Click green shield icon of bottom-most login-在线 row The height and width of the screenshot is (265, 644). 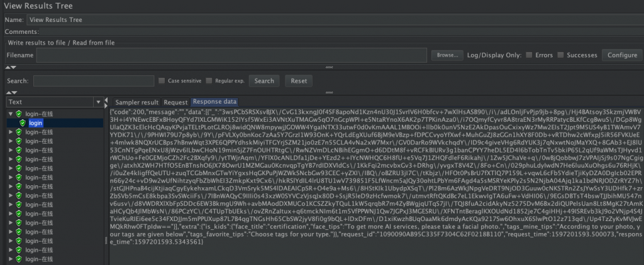click(19, 258)
